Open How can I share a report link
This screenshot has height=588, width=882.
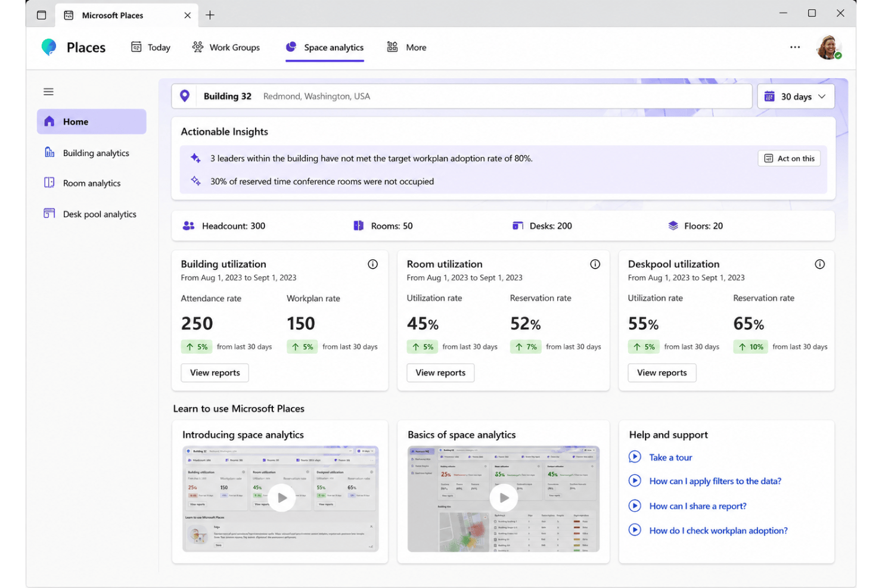[698, 506]
